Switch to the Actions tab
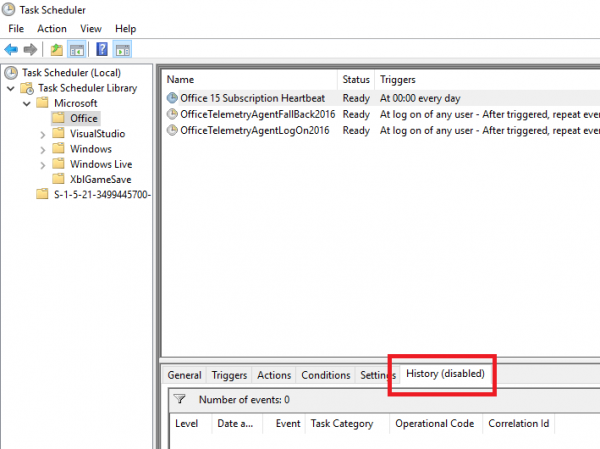Image resolution: width=600 pixels, height=449 pixels. [274, 375]
